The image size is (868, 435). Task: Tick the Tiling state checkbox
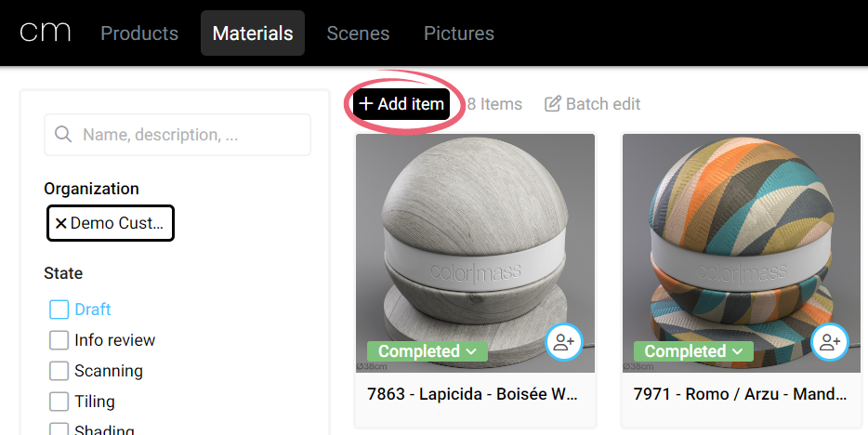click(x=59, y=402)
